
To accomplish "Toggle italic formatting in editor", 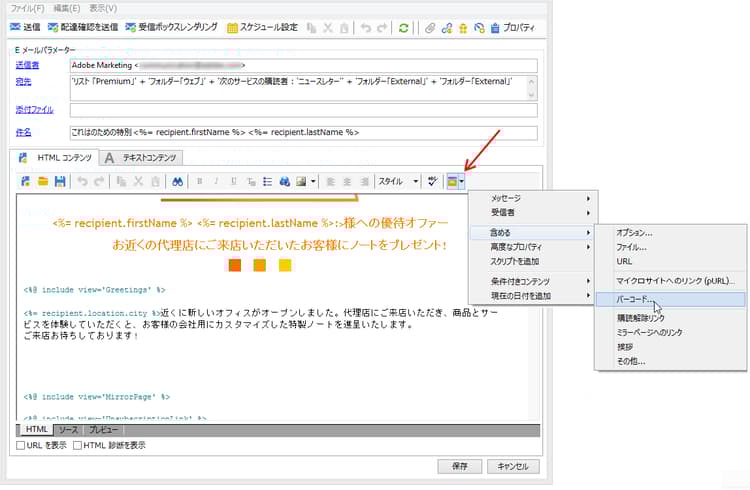I will 216,181.
